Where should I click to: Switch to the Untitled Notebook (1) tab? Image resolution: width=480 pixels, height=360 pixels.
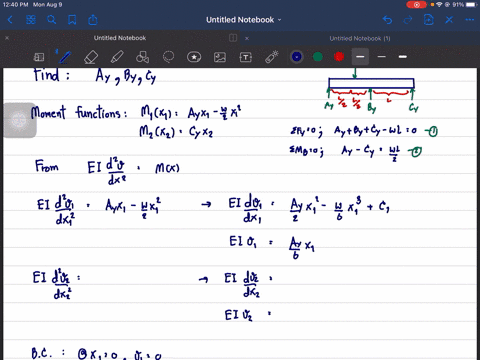pos(360,38)
